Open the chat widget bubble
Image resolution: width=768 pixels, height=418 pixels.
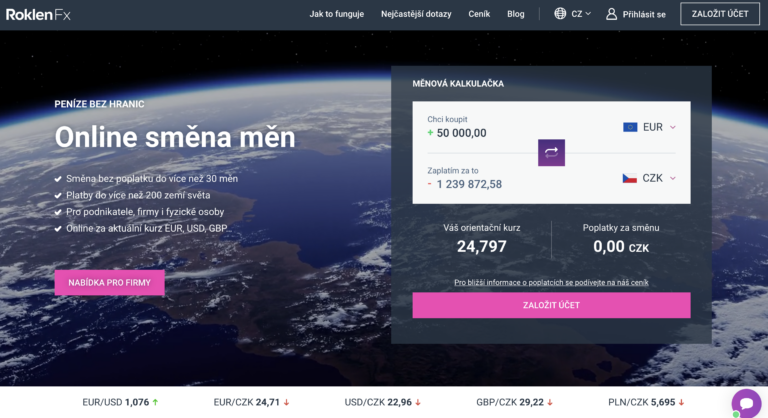coord(745,402)
